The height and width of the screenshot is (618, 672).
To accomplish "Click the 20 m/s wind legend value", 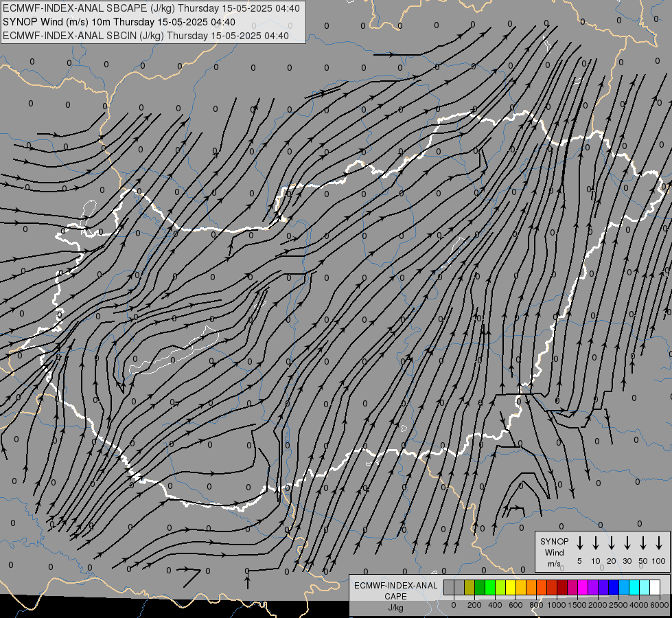I will [612, 561].
